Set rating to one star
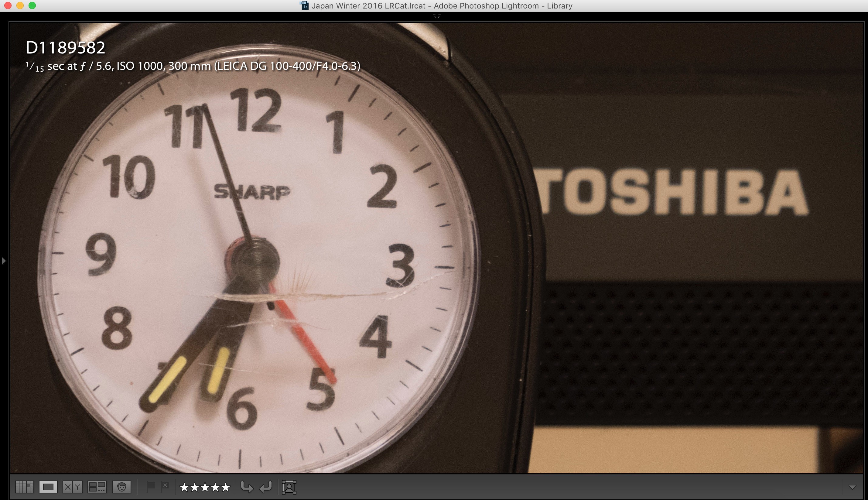The image size is (868, 500). [184, 487]
